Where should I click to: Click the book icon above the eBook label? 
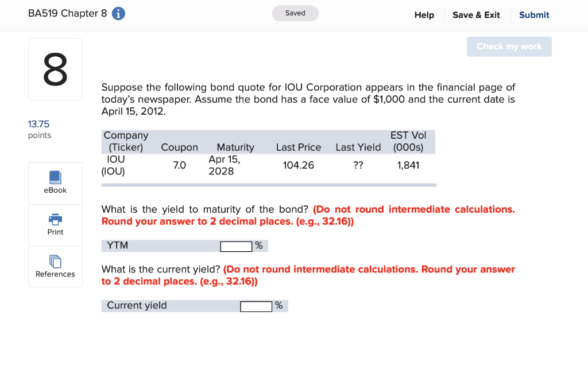coord(55,178)
